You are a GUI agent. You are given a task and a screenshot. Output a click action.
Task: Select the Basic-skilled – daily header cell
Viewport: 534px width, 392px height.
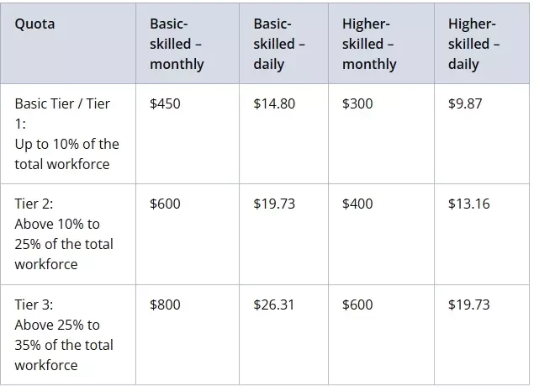tap(283, 43)
